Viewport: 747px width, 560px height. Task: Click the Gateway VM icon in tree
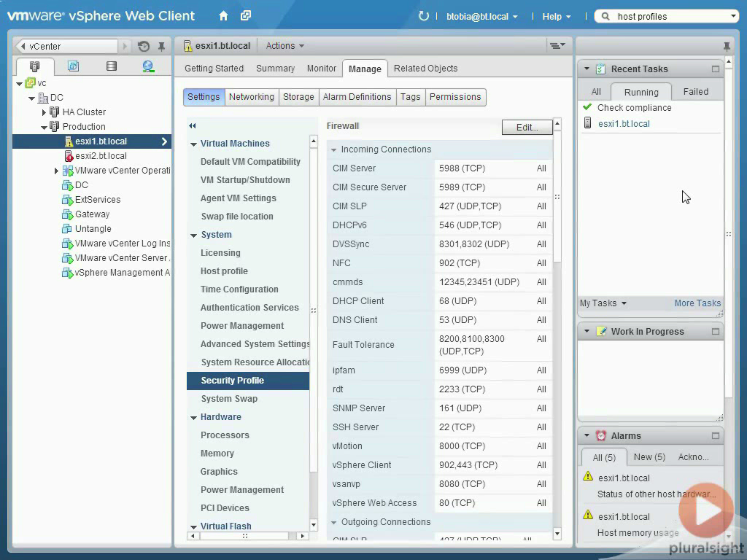tap(67, 214)
